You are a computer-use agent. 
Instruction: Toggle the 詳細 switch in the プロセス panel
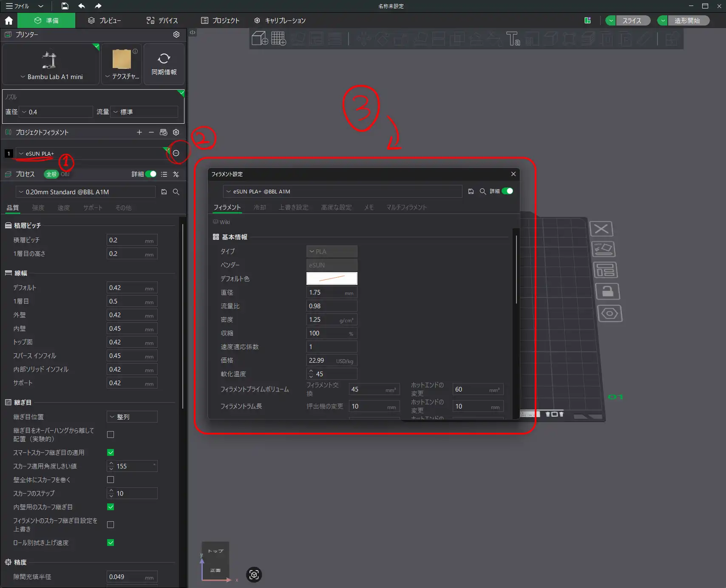pos(151,174)
